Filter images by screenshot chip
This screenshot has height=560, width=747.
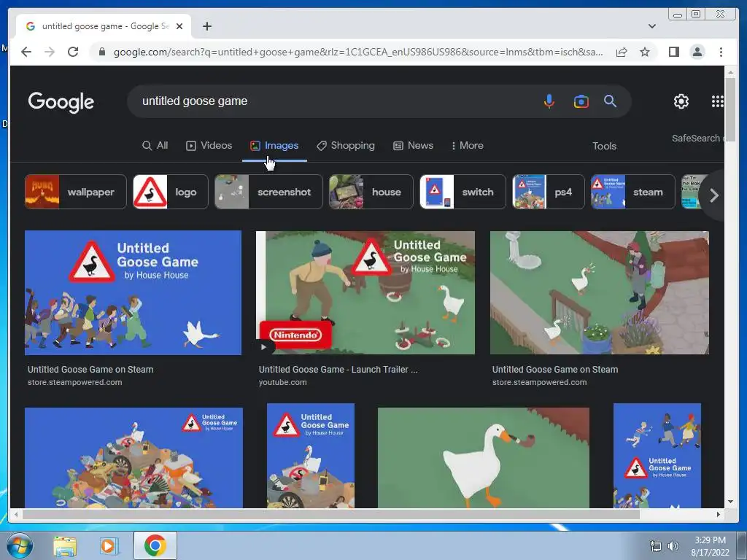(x=268, y=192)
